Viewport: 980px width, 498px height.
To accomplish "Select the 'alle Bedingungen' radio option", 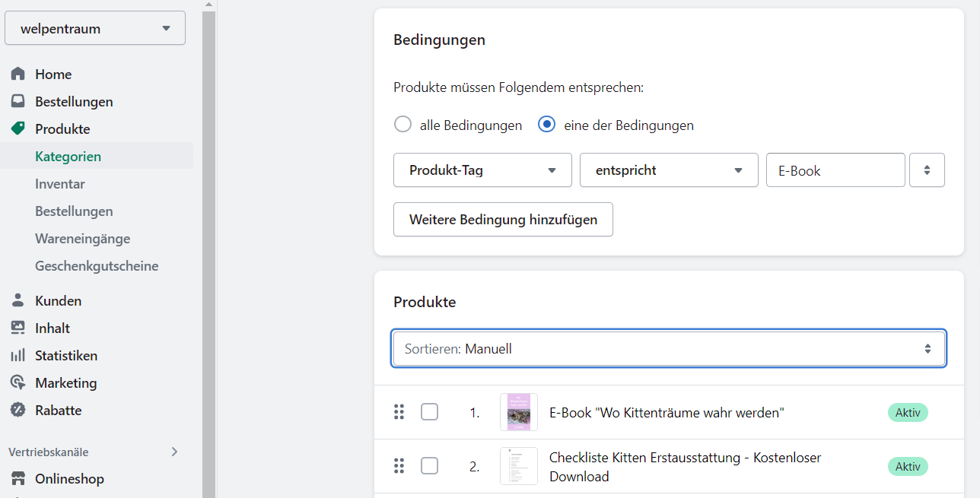I will (x=402, y=125).
